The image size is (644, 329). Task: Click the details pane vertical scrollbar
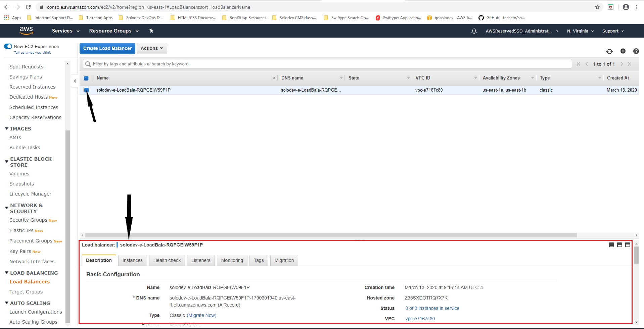(x=636, y=256)
